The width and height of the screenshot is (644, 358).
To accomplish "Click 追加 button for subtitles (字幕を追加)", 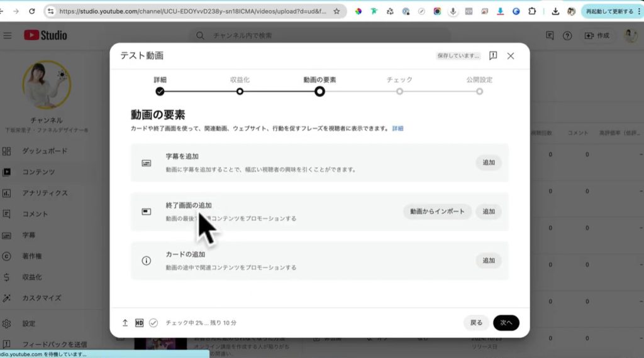I will click(x=489, y=163).
